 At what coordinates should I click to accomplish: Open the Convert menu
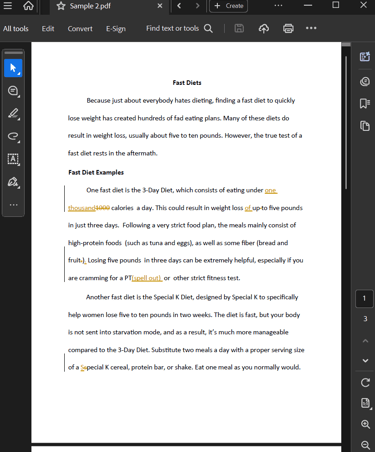(80, 29)
